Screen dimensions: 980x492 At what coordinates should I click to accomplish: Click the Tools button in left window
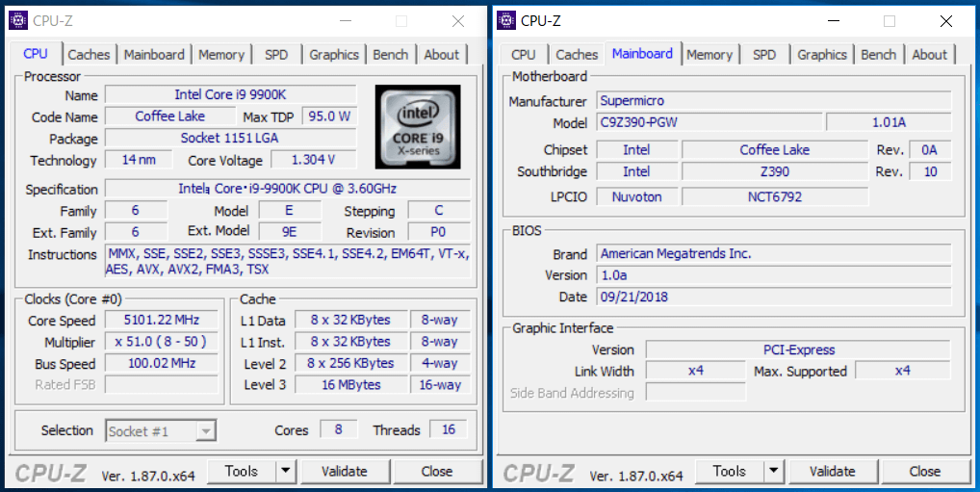click(x=241, y=471)
